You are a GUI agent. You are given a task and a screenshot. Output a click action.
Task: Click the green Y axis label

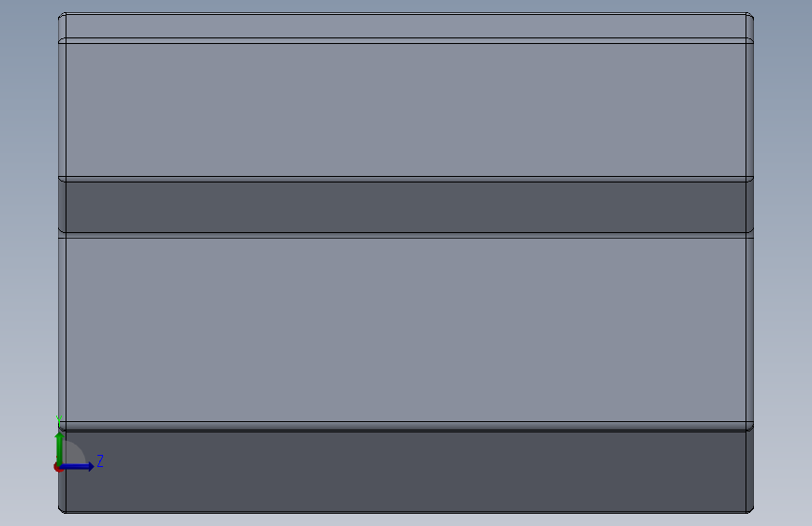(x=59, y=421)
